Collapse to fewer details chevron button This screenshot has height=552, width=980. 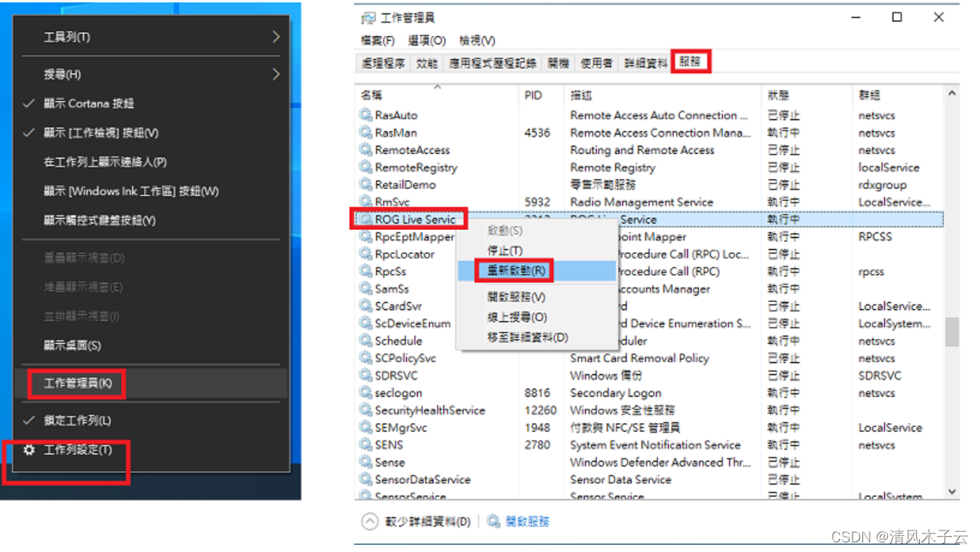point(369,522)
